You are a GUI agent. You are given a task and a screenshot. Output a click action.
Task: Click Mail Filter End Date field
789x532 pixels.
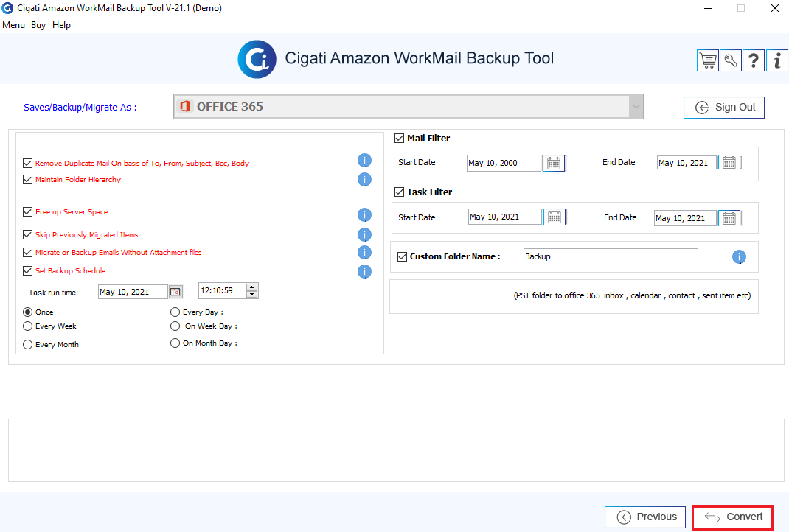[687, 162]
